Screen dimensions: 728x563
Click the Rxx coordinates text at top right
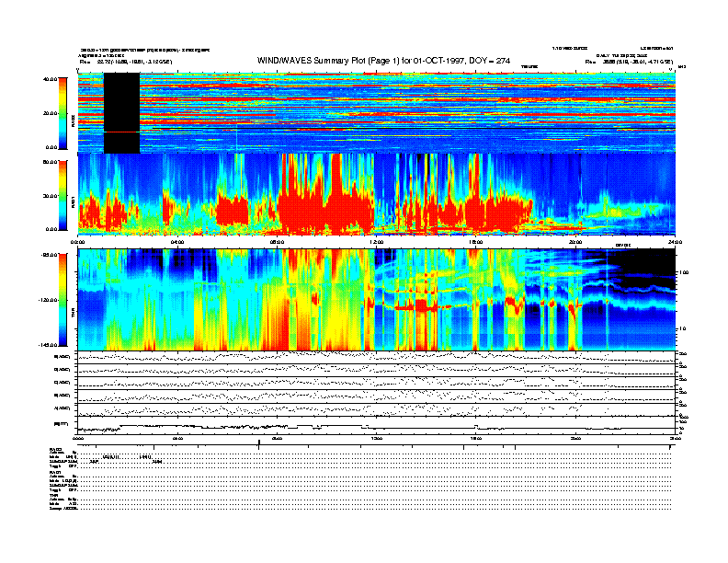pos(629,62)
